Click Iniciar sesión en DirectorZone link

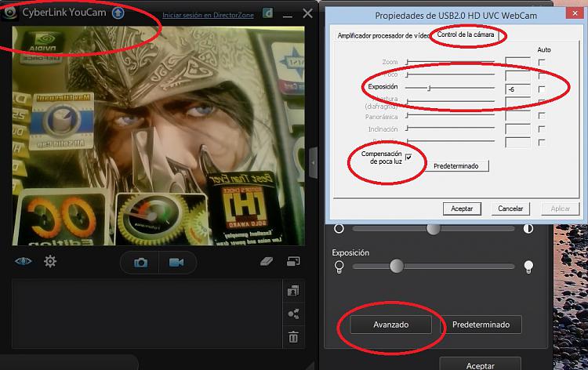(208, 16)
